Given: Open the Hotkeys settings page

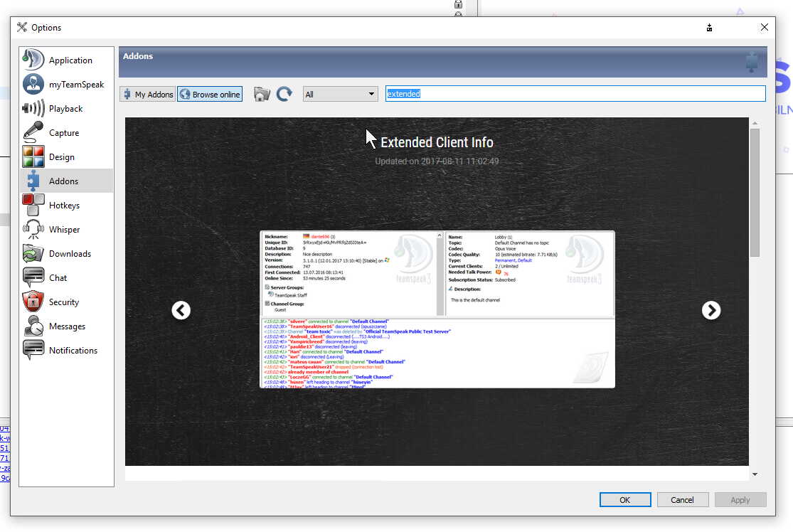Looking at the screenshot, I should pos(65,206).
